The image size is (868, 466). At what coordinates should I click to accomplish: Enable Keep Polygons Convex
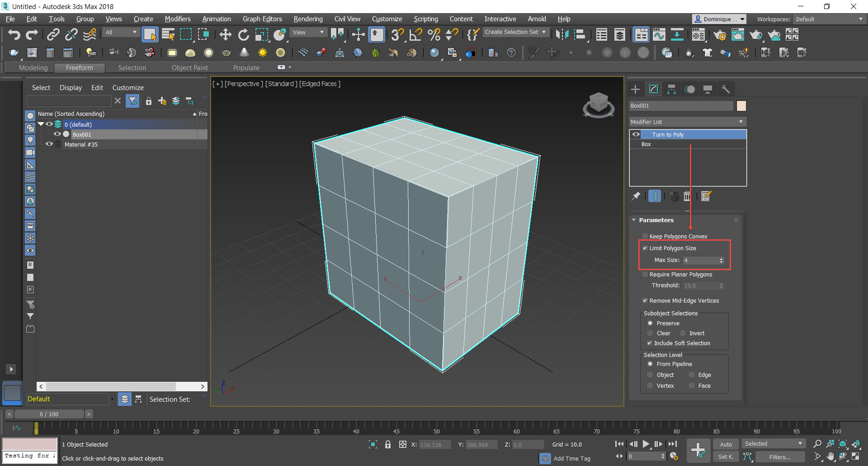pos(645,236)
